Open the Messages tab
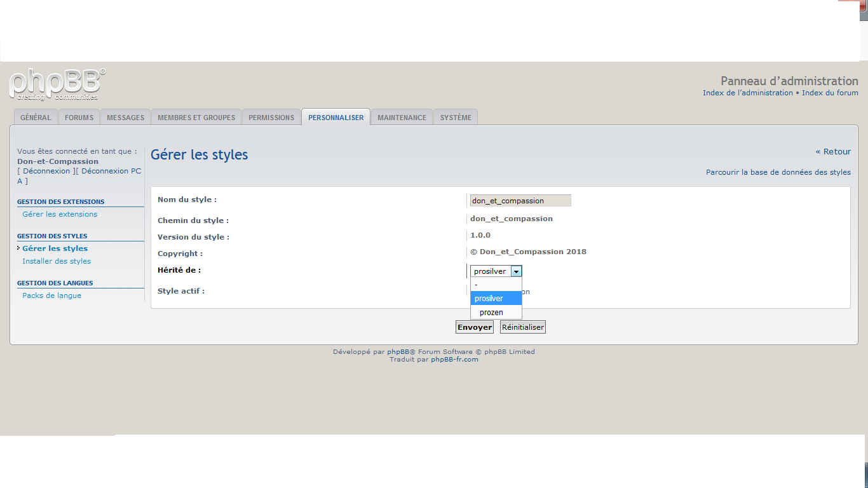The image size is (868, 488). point(126,118)
